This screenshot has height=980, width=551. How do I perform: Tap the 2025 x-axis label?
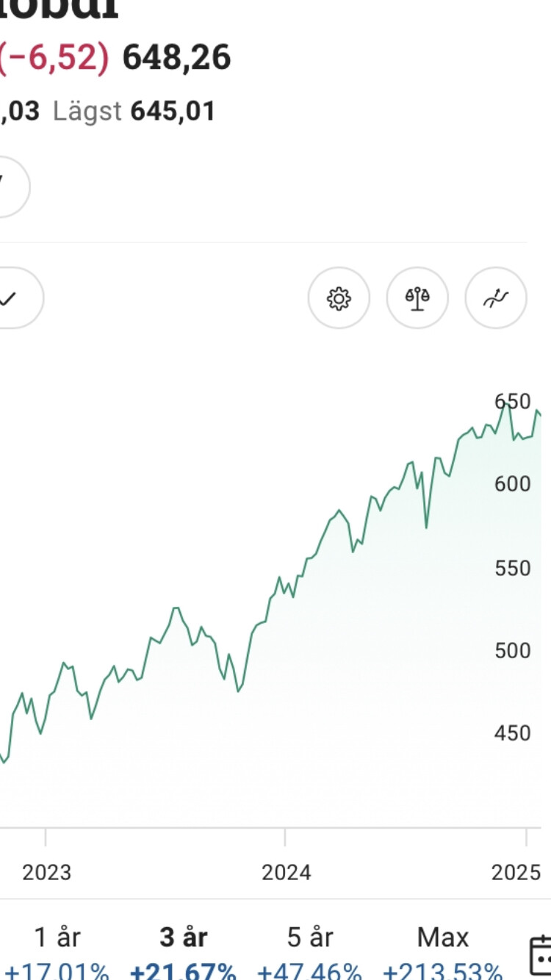(x=517, y=873)
